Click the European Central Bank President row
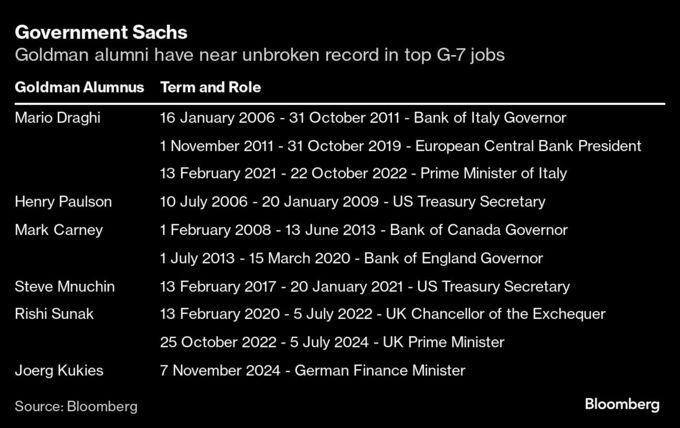680x428 pixels. 400,146
